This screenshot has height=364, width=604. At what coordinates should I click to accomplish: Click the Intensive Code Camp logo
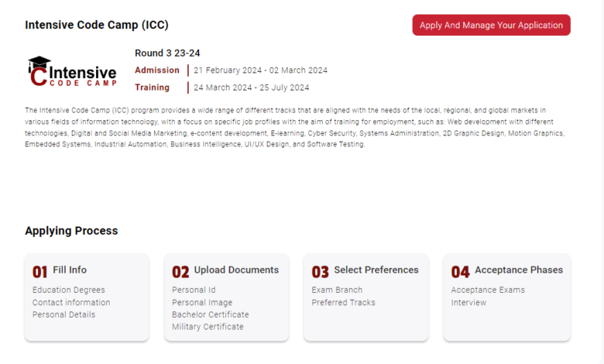click(x=72, y=72)
